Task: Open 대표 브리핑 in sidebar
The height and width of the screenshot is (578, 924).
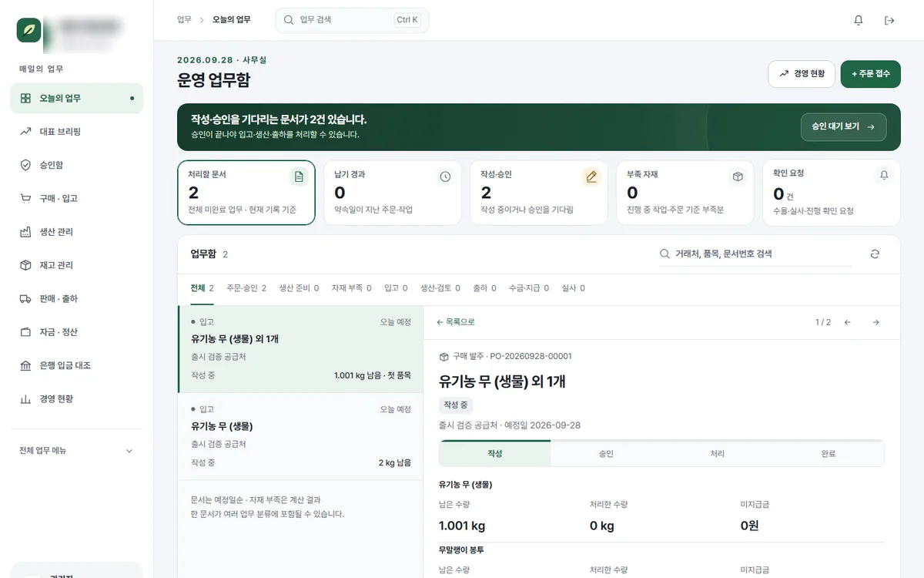Action: [x=76, y=132]
